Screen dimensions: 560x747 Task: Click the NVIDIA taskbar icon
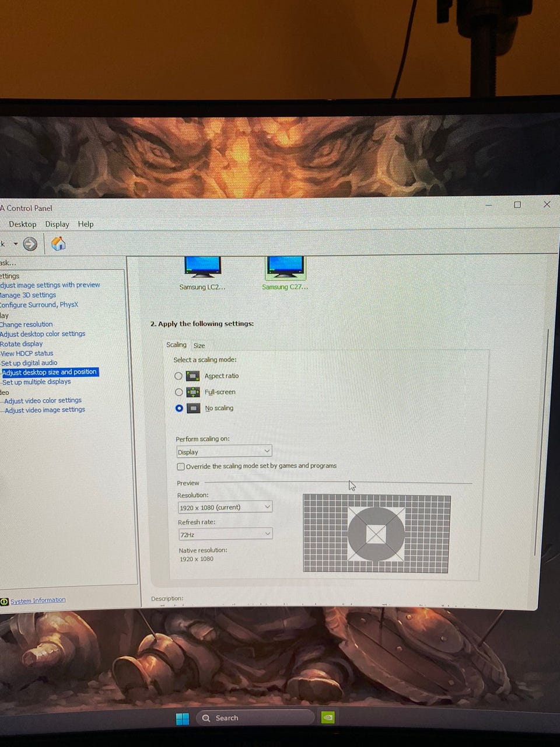pos(328,717)
